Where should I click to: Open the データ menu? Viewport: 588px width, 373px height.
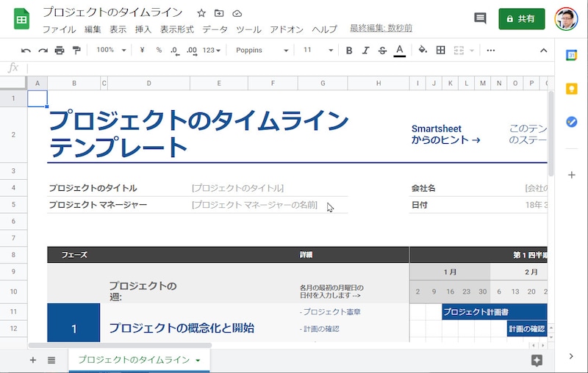(x=215, y=29)
